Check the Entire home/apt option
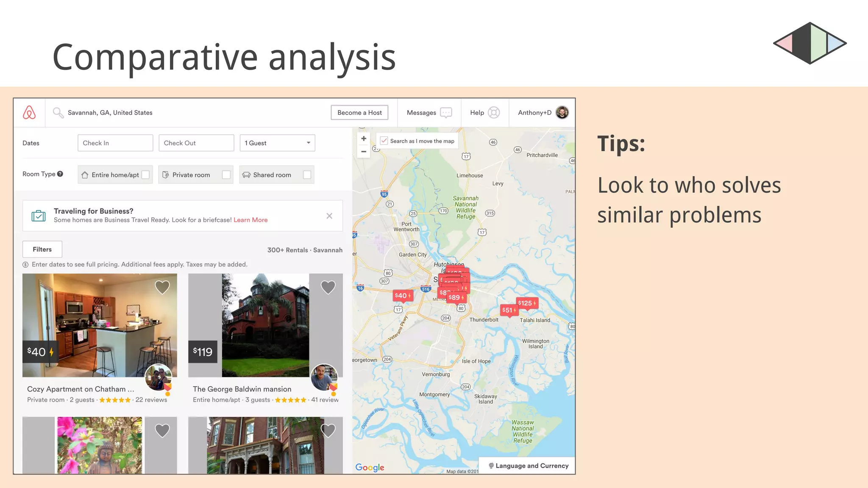Image resolution: width=868 pixels, height=488 pixels. [145, 175]
